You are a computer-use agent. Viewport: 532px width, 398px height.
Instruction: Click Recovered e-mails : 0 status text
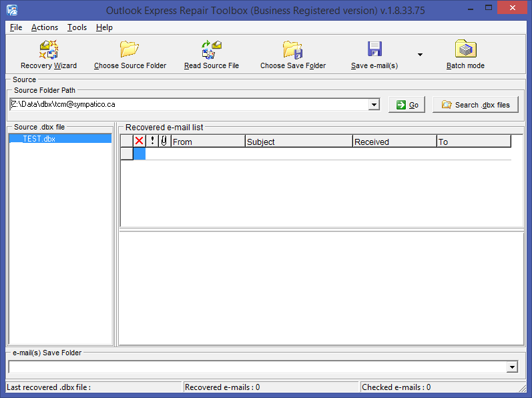pyautogui.click(x=222, y=387)
